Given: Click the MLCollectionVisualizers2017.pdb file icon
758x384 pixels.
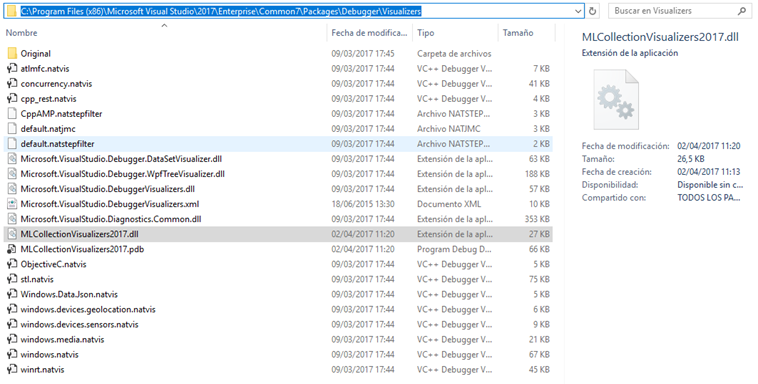Looking at the screenshot, I should [12, 249].
